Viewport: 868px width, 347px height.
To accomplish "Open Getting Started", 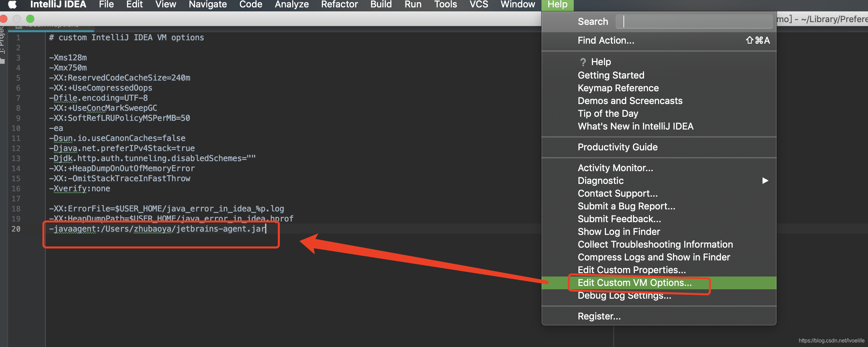I will [659, 75].
